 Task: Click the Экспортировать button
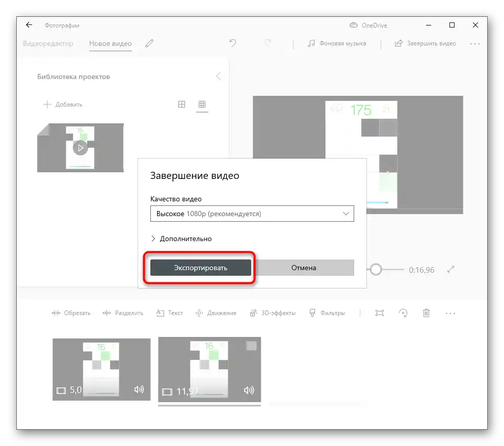201,268
